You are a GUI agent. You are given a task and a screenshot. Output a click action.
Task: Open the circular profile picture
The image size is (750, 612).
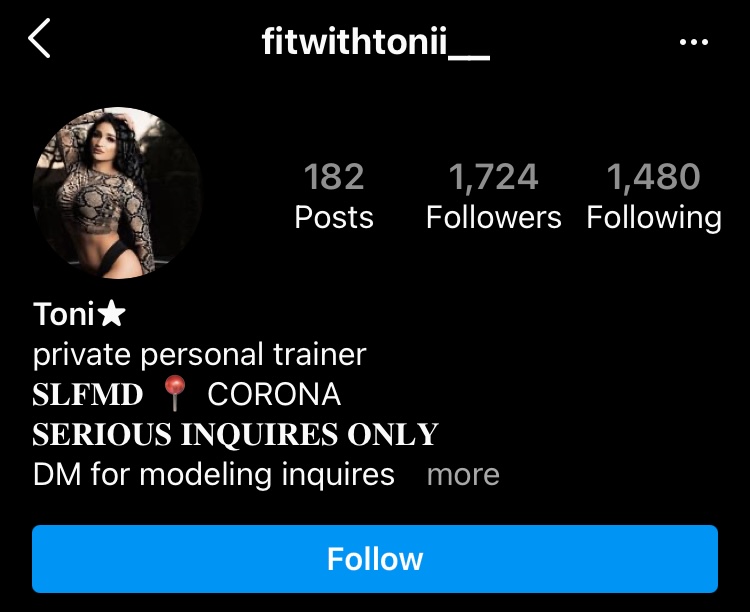[x=117, y=193]
